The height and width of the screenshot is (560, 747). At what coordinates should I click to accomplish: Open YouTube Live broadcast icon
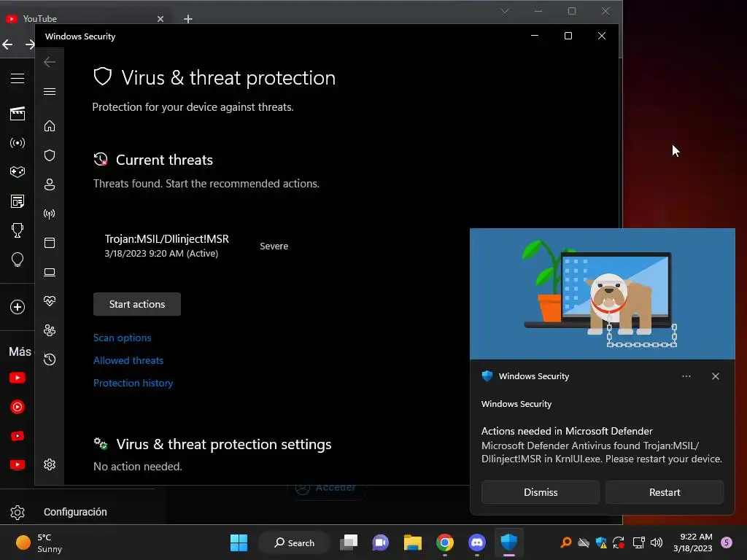coord(18,143)
